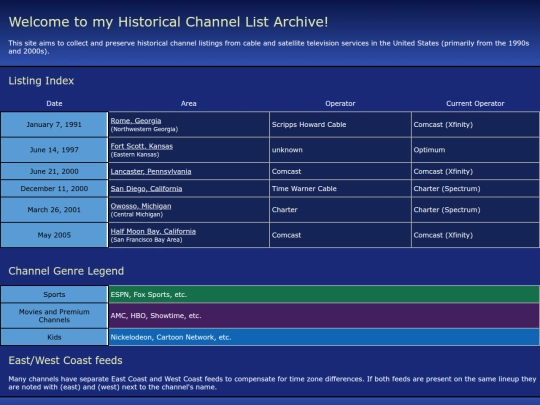540x405 pixels.
Task: Click the (Central Michigan) subtitle text
Action: (x=137, y=215)
